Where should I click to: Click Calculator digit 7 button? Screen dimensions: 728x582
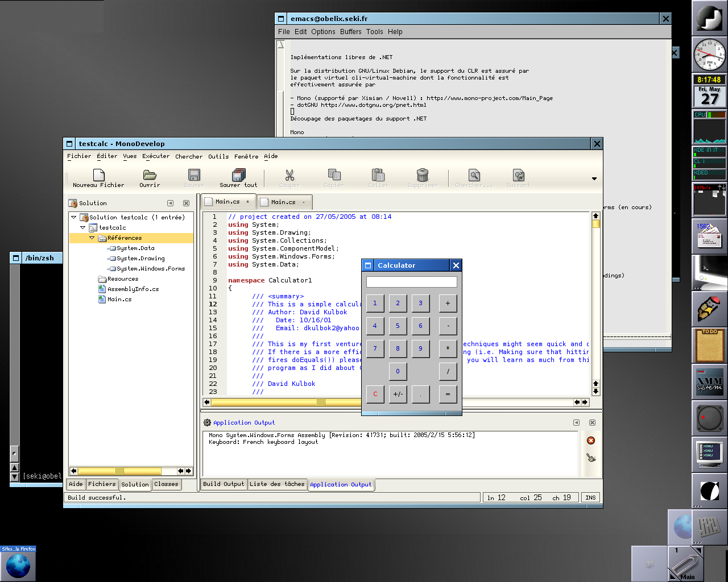375,348
